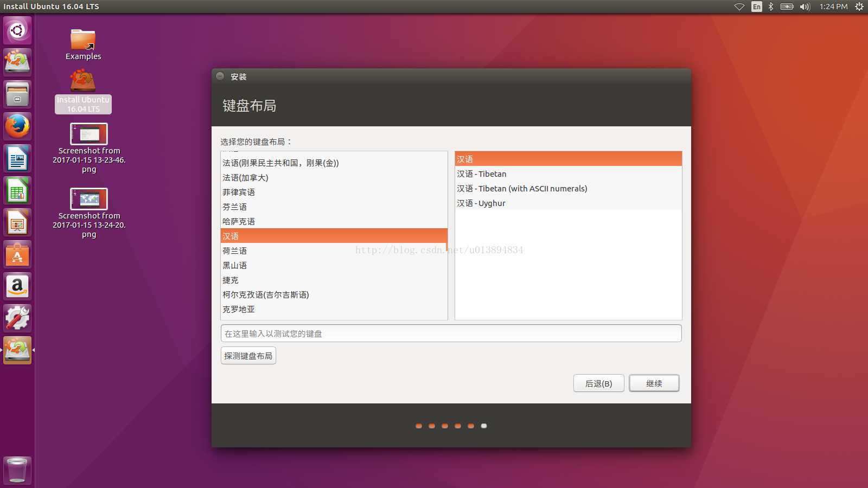Select 菲律宾语 layout
This screenshot has width=868, height=488.
(x=334, y=192)
